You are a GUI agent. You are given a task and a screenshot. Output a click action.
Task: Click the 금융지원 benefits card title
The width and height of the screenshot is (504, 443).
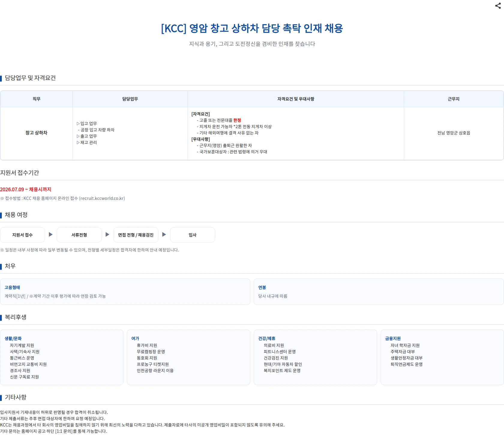pyautogui.click(x=393, y=339)
